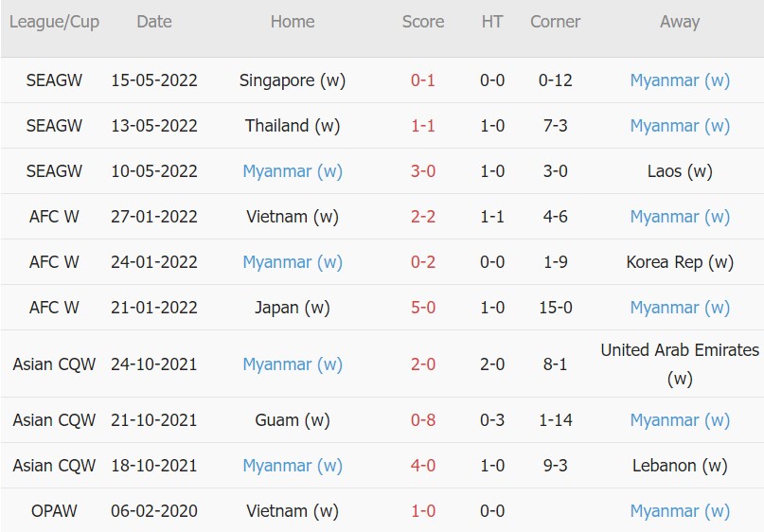Click Korea Rep (w) away team name
The image size is (764, 532).
point(680,262)
